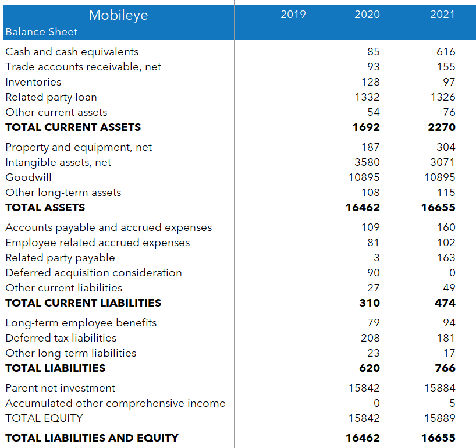This screenshot has height=448, width=476.
Task: Select the Cash and cash equivalents label
Action: click(x=72, y=52)
